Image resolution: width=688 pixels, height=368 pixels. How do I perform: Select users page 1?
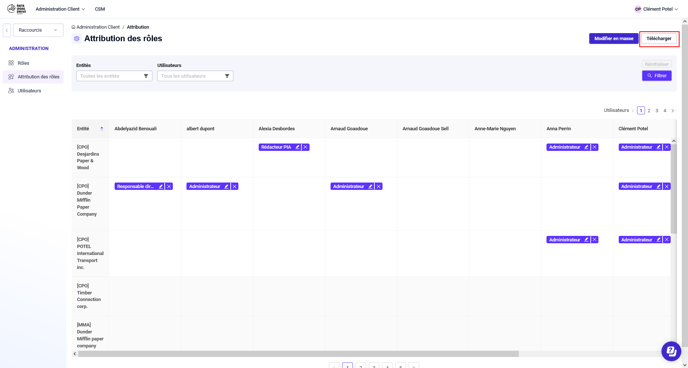pyautogui.click(x=641, y=111)
